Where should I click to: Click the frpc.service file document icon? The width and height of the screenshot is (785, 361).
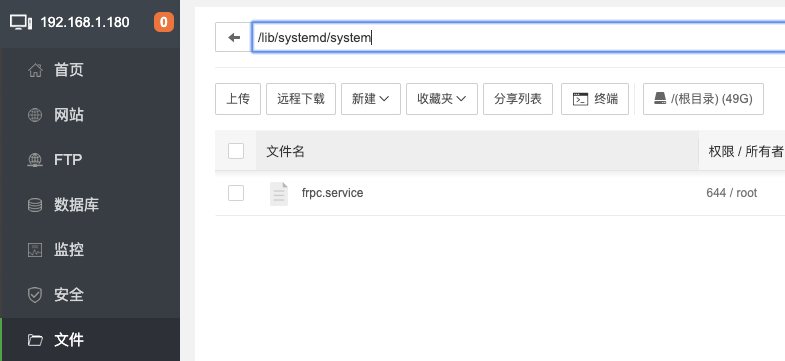click(x=279, y=193)
